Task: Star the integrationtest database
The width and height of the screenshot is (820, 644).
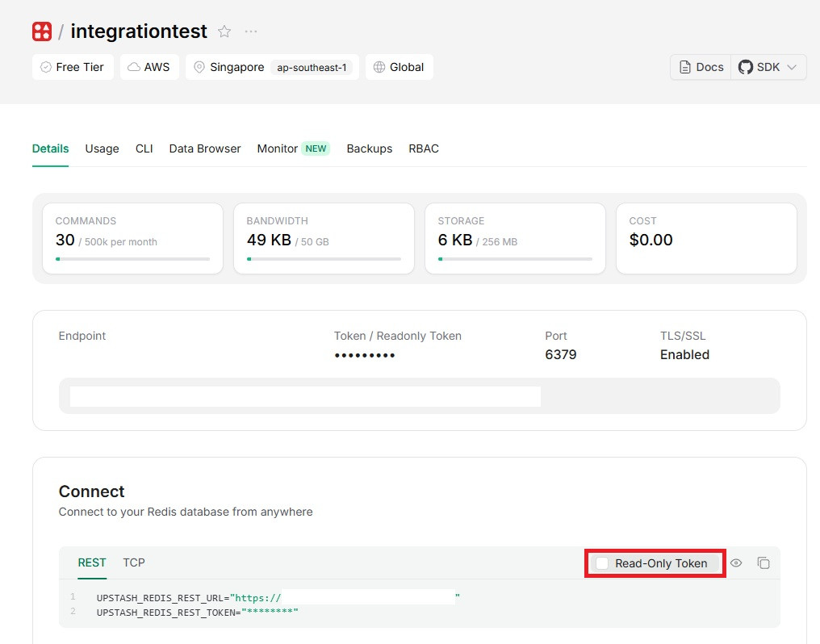Action: click(x=224, y=31)
